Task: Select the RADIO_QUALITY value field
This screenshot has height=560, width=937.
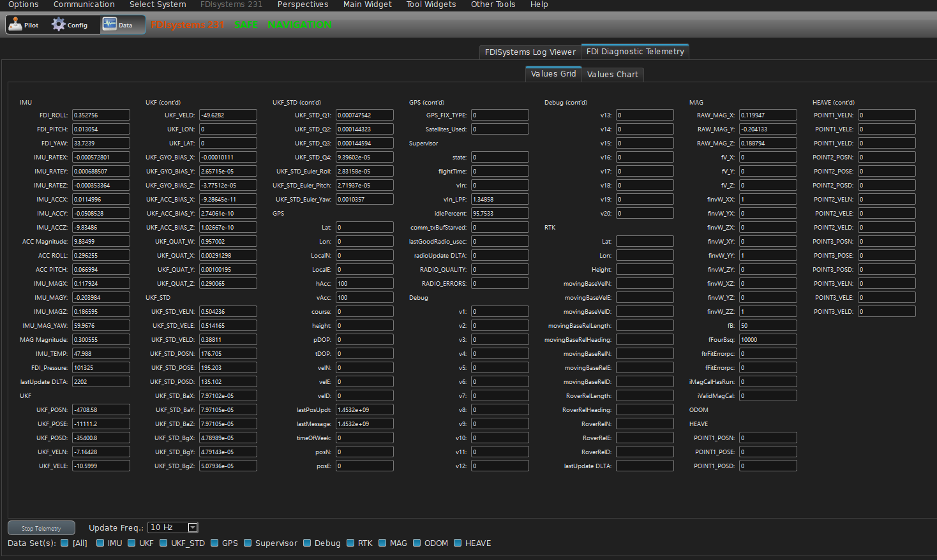Action: point(500,270)
